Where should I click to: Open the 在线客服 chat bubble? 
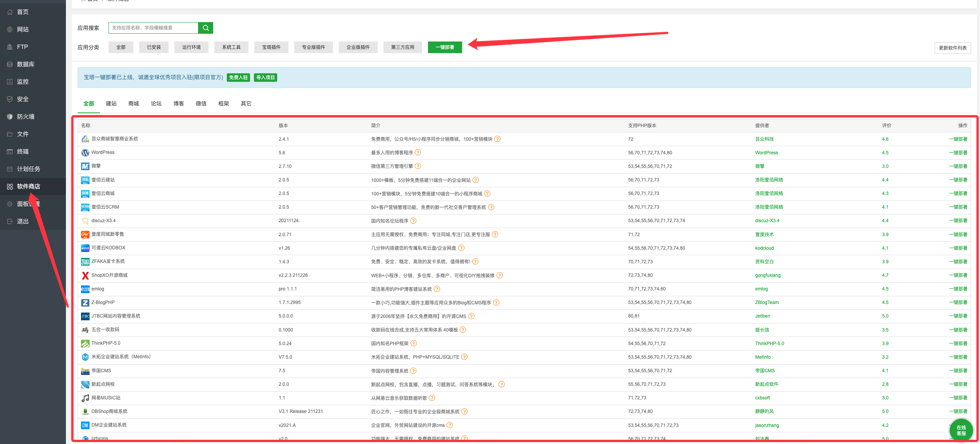tap(961, 430)
